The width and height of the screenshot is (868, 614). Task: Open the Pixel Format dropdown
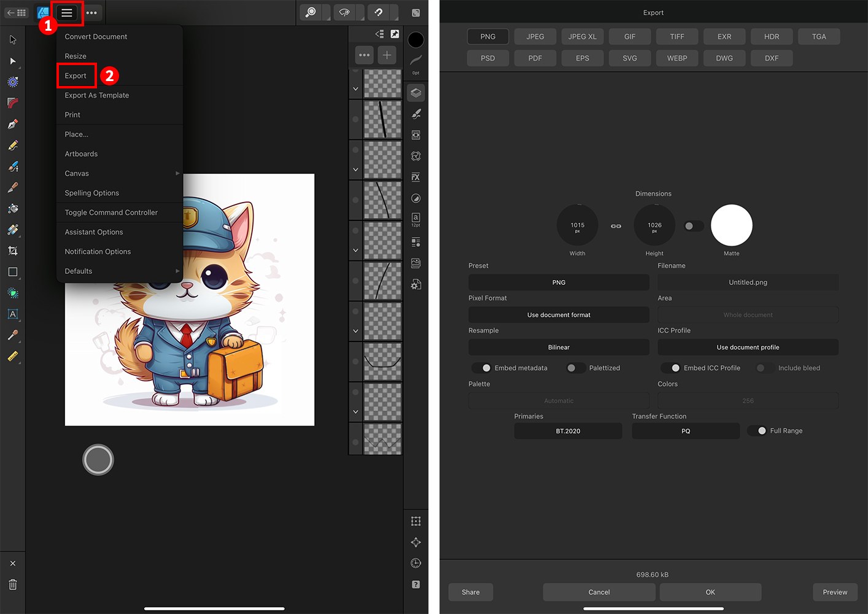tap(559, 315)
